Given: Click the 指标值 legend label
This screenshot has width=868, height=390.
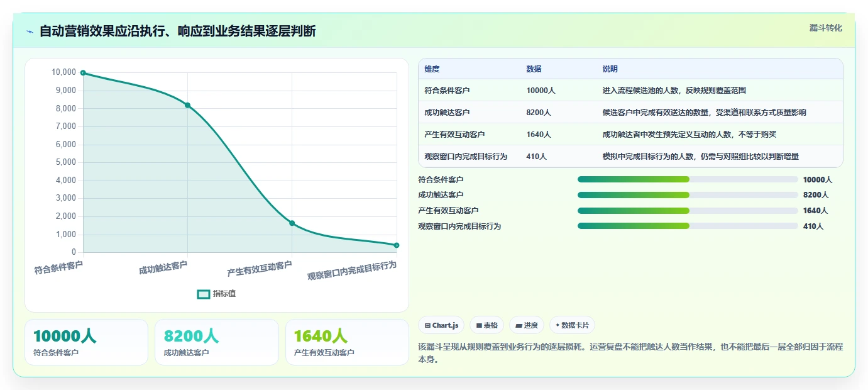Looking at the screenshot, I should pyautogui.click(x=224, y=294).
